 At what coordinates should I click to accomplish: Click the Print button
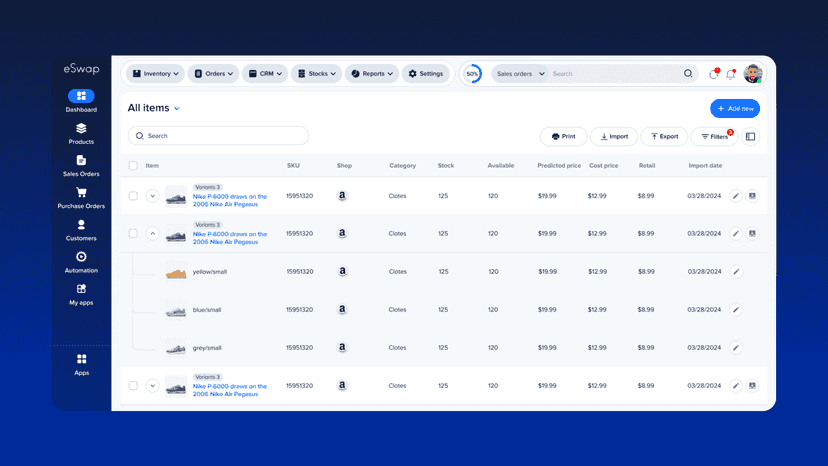click(563, 137)
